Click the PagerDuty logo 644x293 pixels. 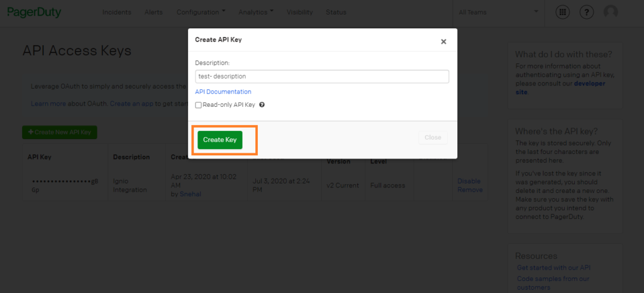pos(34,12)
